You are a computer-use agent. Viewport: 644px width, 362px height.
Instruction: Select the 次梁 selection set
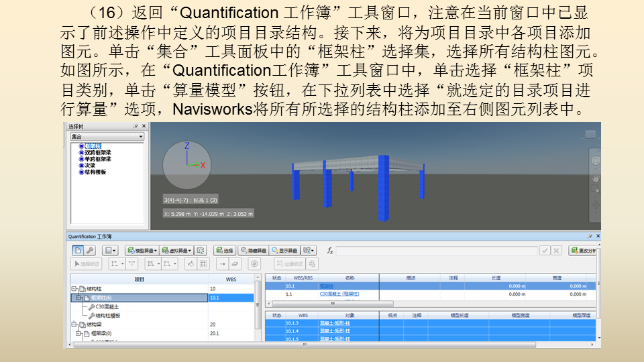pos(90,166)
